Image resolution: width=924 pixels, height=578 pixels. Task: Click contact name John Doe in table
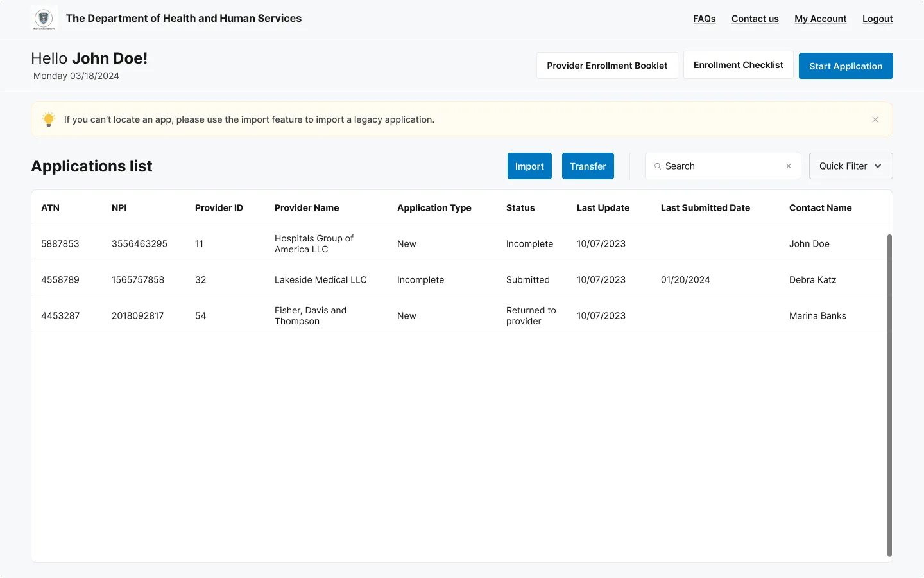click(x=809, y=244)
